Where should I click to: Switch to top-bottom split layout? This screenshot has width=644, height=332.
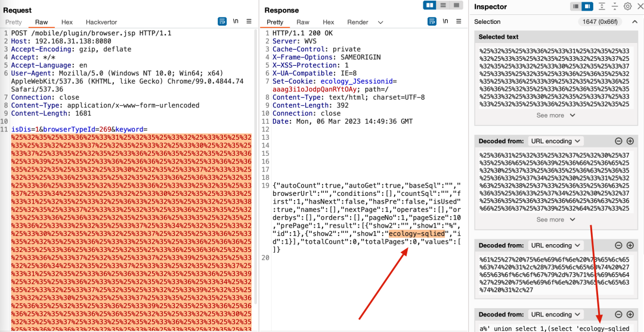coord(442,5)
